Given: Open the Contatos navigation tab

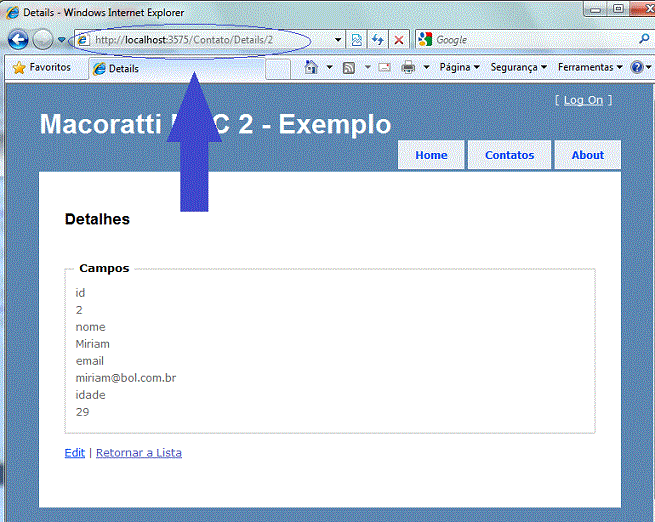Looking at the screenshot, I should 510,155.
